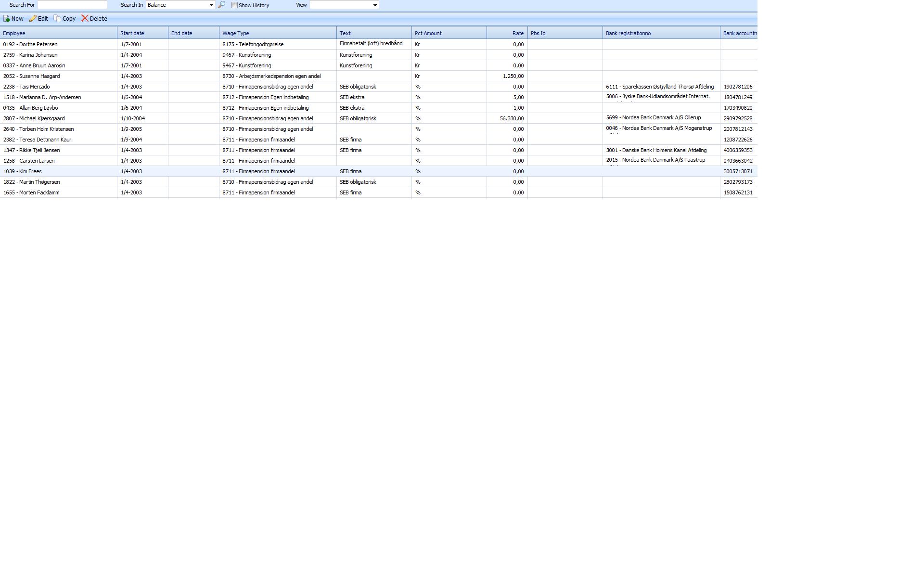Viewport: 924px width, 563px height.
Task: Click the search magnifier icon
Action: [221, 5]
